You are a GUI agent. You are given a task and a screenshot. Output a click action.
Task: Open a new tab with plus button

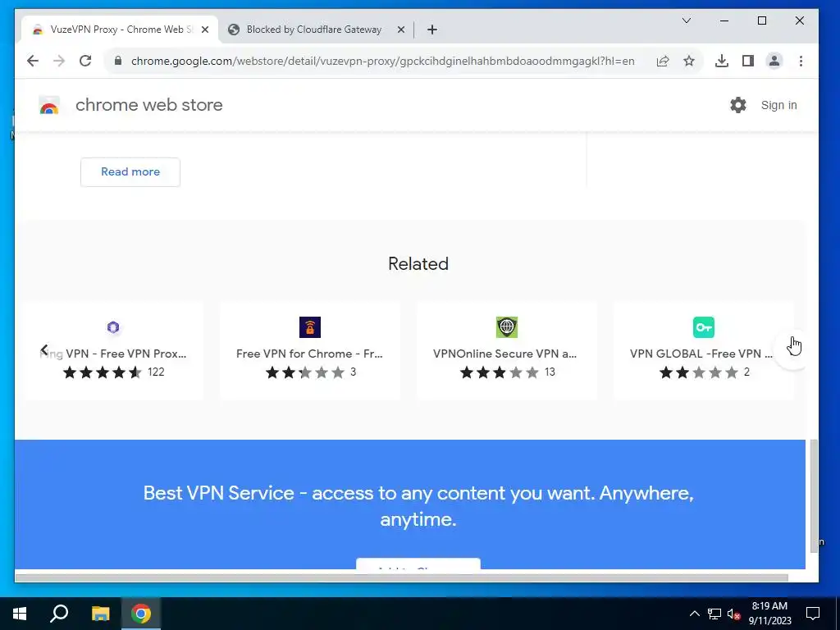pos(432,30)
